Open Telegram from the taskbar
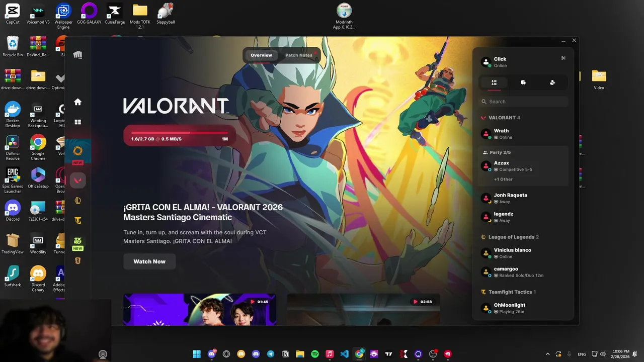This screenshot has width=644, height=362. 271,354
